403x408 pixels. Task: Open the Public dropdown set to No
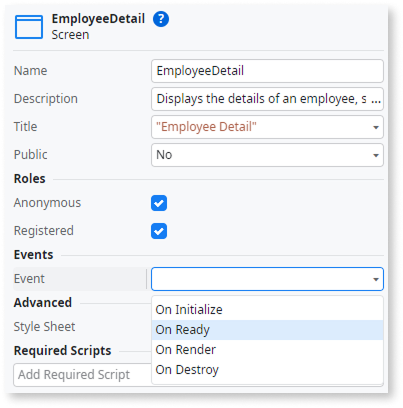coord(267,155)
